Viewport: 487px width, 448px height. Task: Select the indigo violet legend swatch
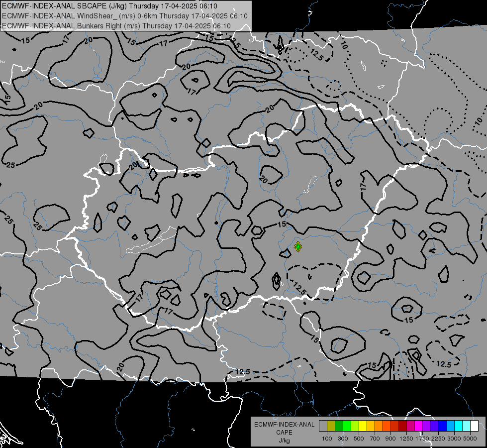click(434, 426)
